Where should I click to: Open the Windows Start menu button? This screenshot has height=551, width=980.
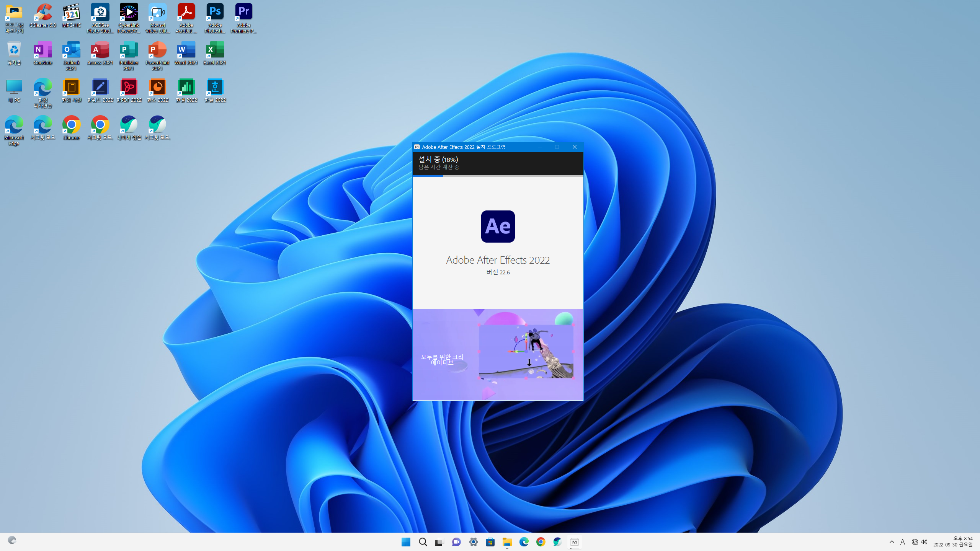[406, 542]
